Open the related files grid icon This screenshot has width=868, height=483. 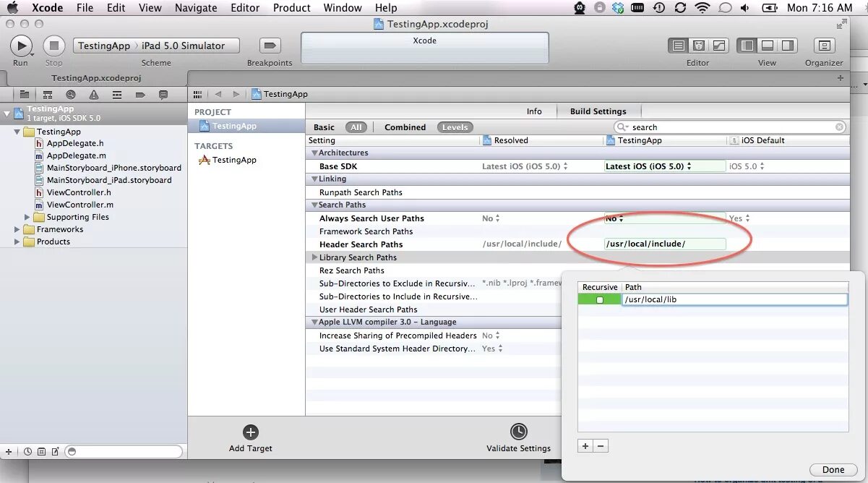(x=197, y=94)
